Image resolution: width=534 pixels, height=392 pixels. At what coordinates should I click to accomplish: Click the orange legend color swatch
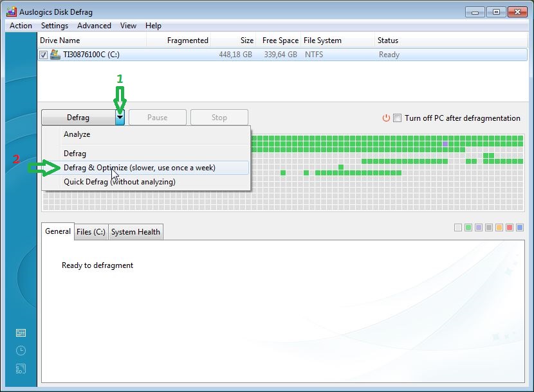499,227
